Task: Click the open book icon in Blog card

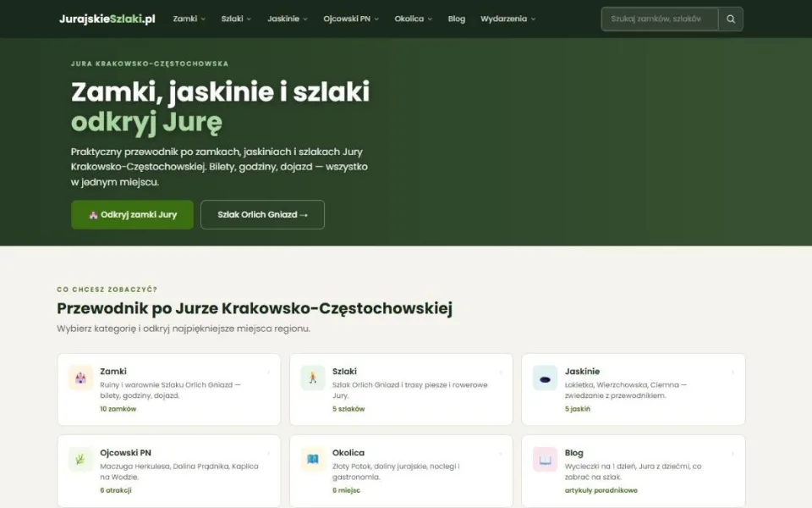Action: (x=545, y=459)
